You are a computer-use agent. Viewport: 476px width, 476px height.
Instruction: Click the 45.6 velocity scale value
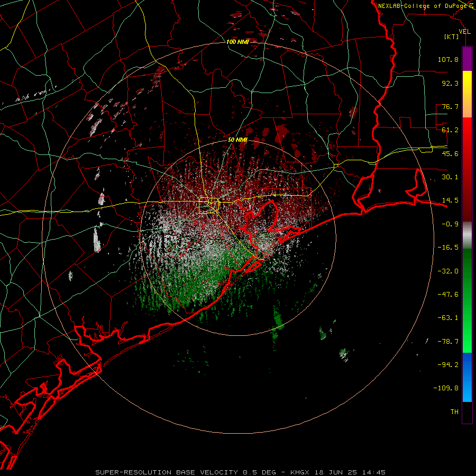pyautogui.click(x=450, y=153)
